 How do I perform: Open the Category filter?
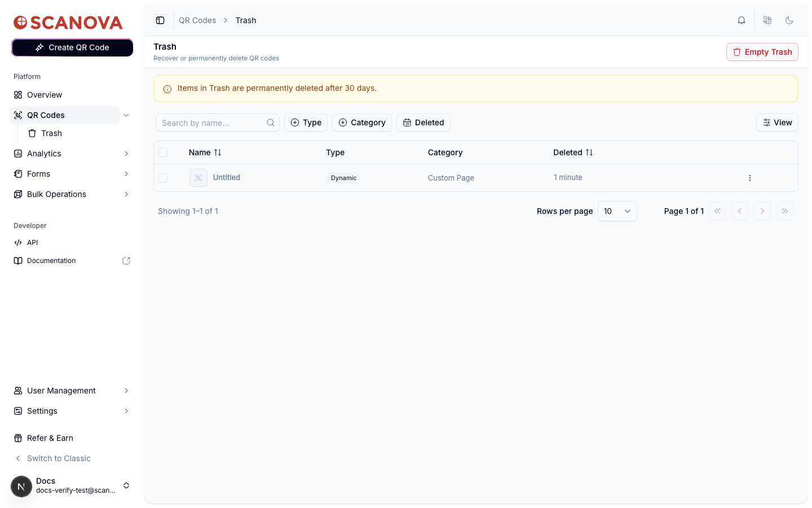point(362,122)
